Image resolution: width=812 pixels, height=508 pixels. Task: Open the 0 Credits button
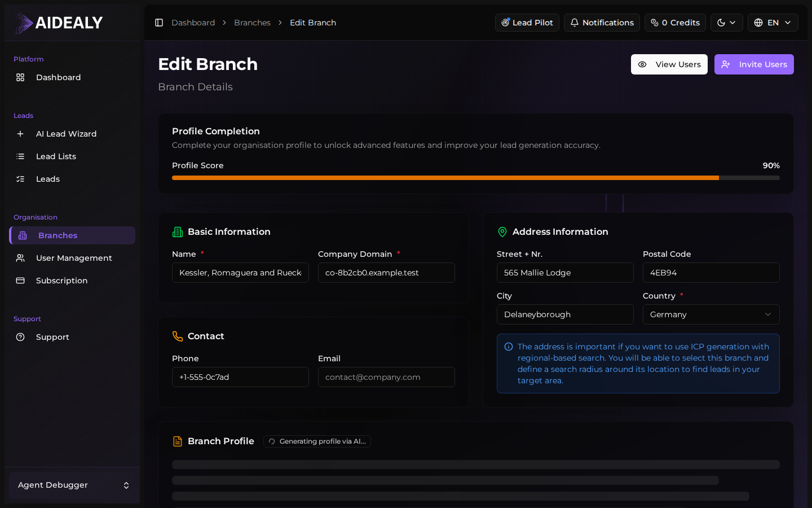point(675,23)
